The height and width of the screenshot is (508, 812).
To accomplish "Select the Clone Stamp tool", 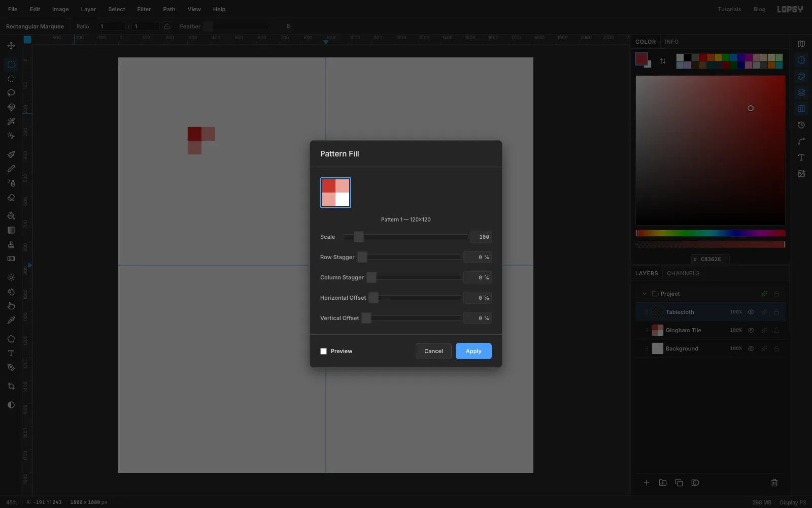I will click(11, 244).
